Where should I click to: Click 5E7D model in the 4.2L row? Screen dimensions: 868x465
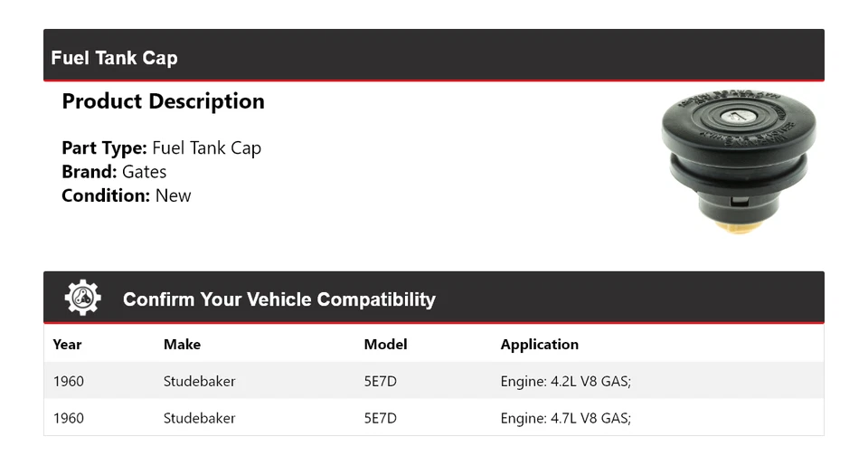pyautogui.click(x=380, y=381)
